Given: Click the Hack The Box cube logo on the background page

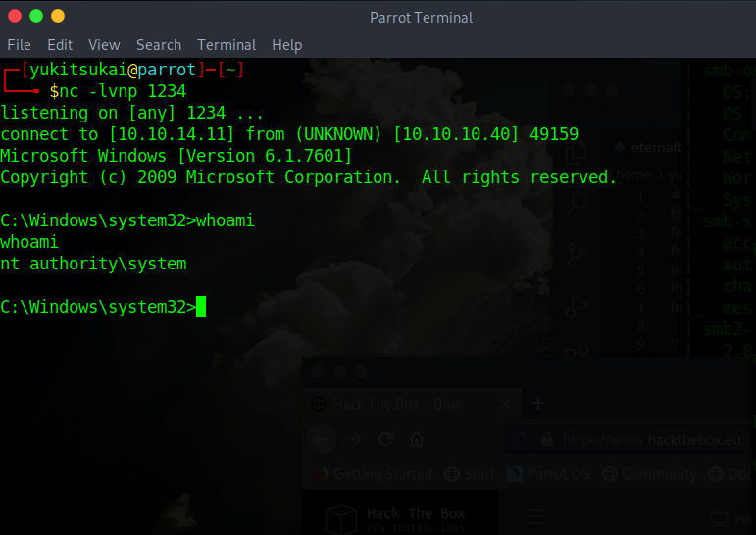Looking at the screenshot, I should 341,519.
